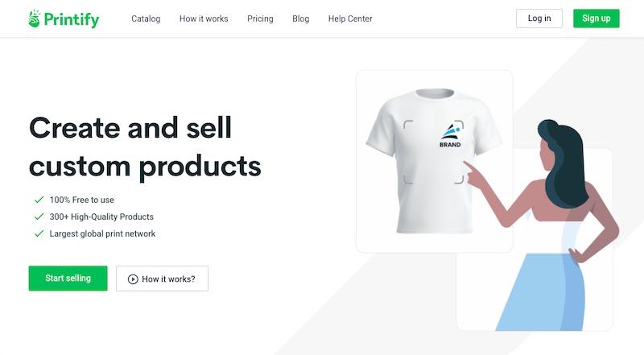Viewport: 644px width, 355px height.
Task: Click the How it works? video button
Action: pyautogui.click(x=163, y=279)
